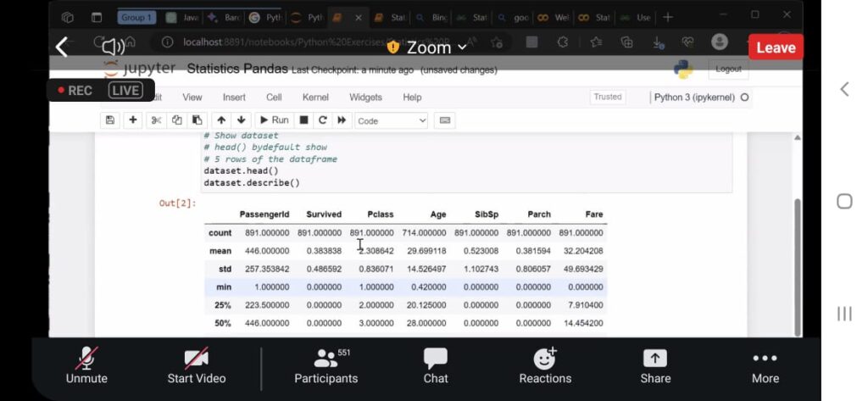868x401 pixels.
Task: Cut selected cell with scissors icon
Action: click(x=156, y=120)
